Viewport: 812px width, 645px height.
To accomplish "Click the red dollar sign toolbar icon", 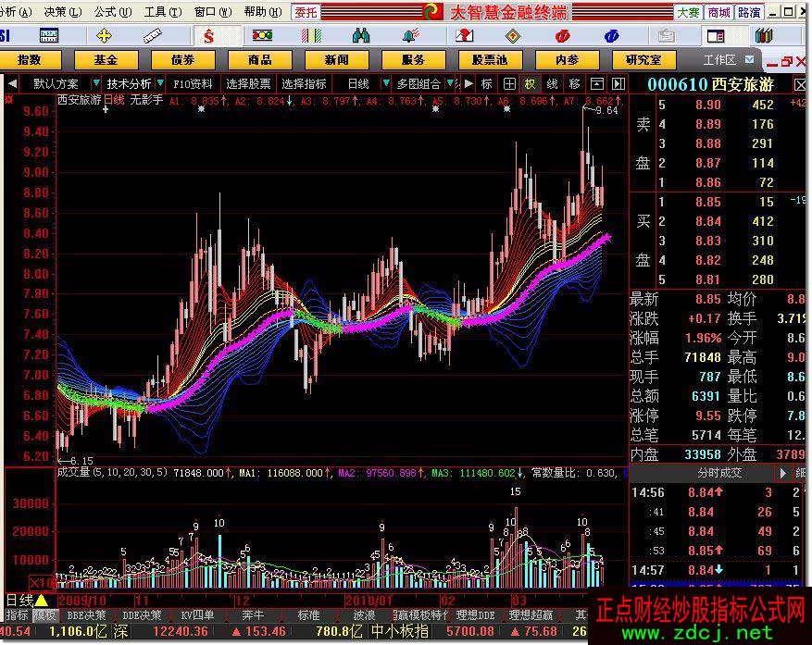I will 209,36.
